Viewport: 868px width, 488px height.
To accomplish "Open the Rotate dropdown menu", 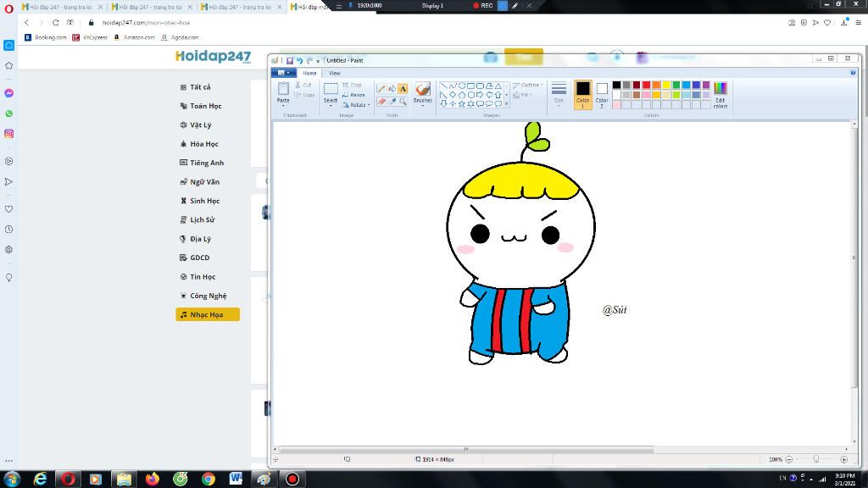I will 356,104.
